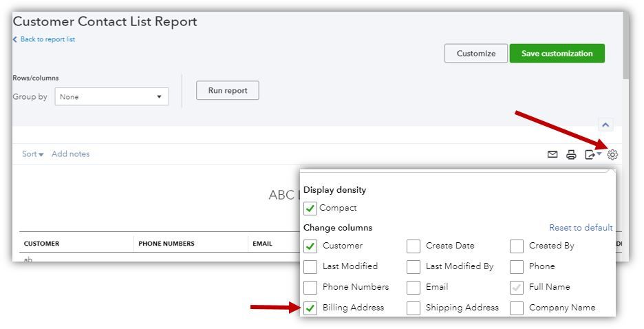Open the export report icon menu
Image resolution: width=644 pixels, height=329 pixels.
[x=592, y=155]
